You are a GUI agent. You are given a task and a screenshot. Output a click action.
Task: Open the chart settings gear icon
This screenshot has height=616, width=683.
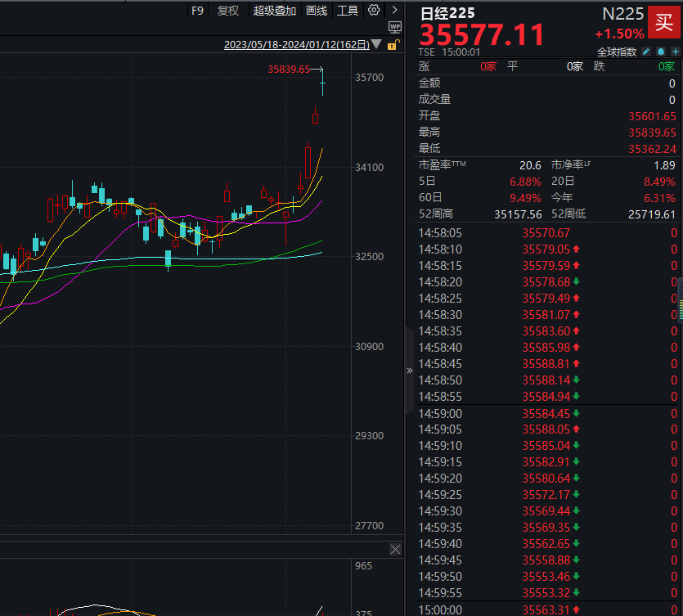pyautogui.click(x=374, y=10)
